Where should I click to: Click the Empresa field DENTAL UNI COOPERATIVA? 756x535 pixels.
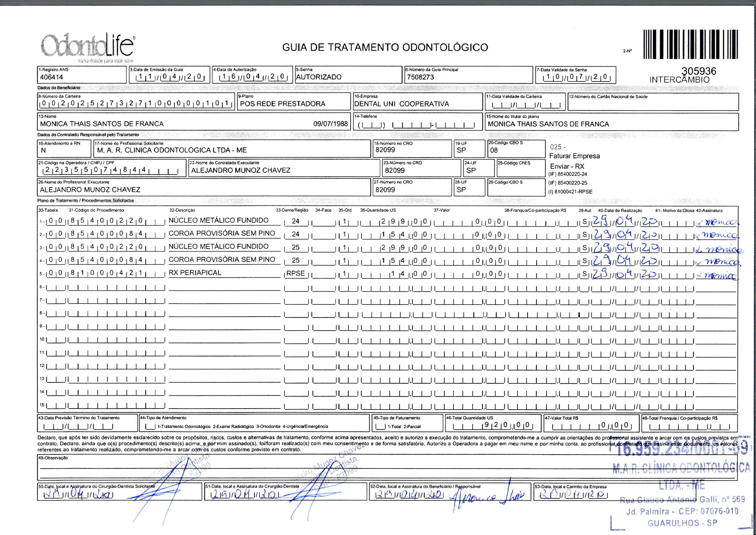[x=401, y=104]
